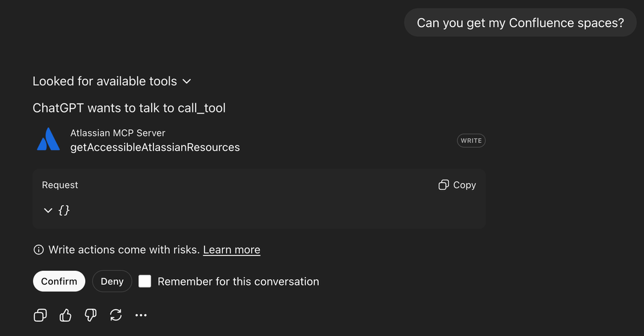This screenshot has height=336, width=644.
Task: Click the Atlassian logo icon
Action: click(48, 140)
